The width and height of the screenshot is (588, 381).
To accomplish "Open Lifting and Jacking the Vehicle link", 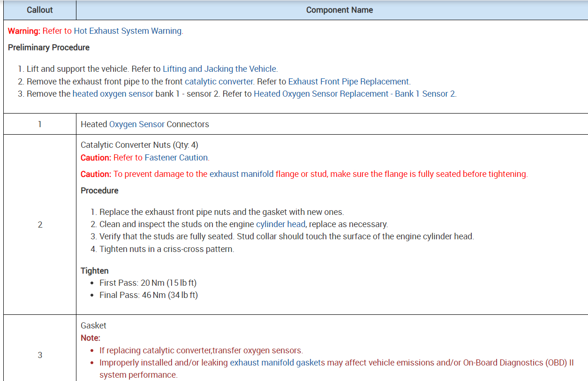I will click(x=220, y=69).
